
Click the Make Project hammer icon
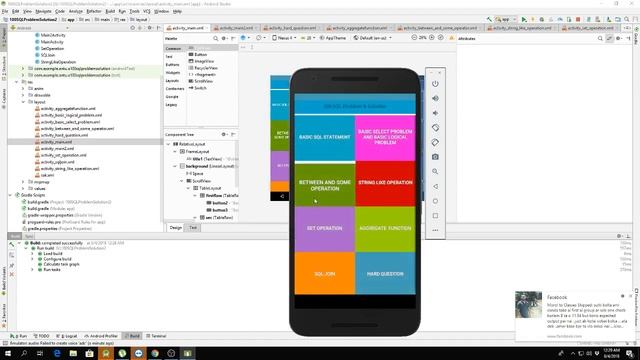tap(489, 19)
